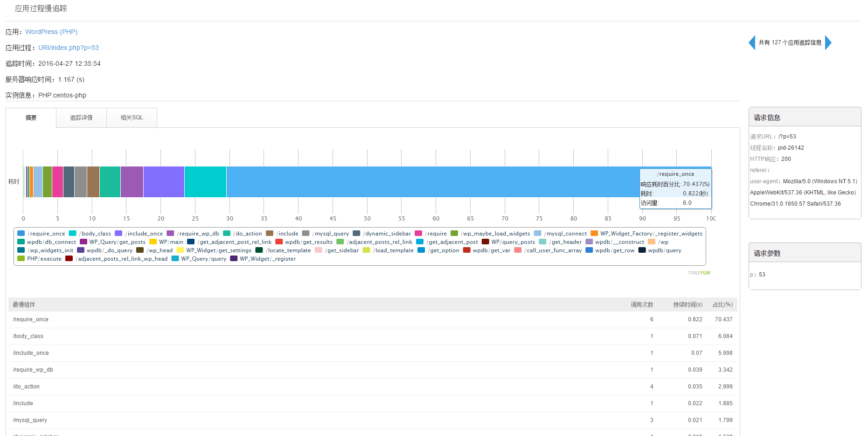Toggle /body_class legend entry
Viewport: 868px width, 436px height.
tap(90, 234)
